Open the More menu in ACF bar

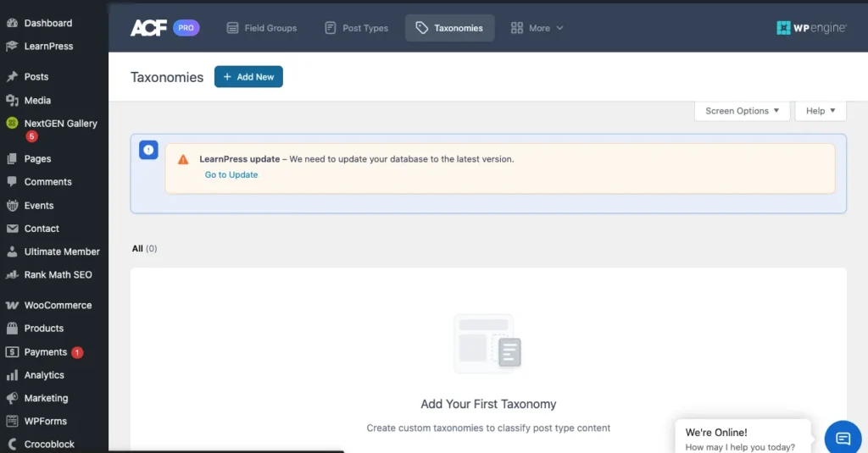[x=537, y=28]
